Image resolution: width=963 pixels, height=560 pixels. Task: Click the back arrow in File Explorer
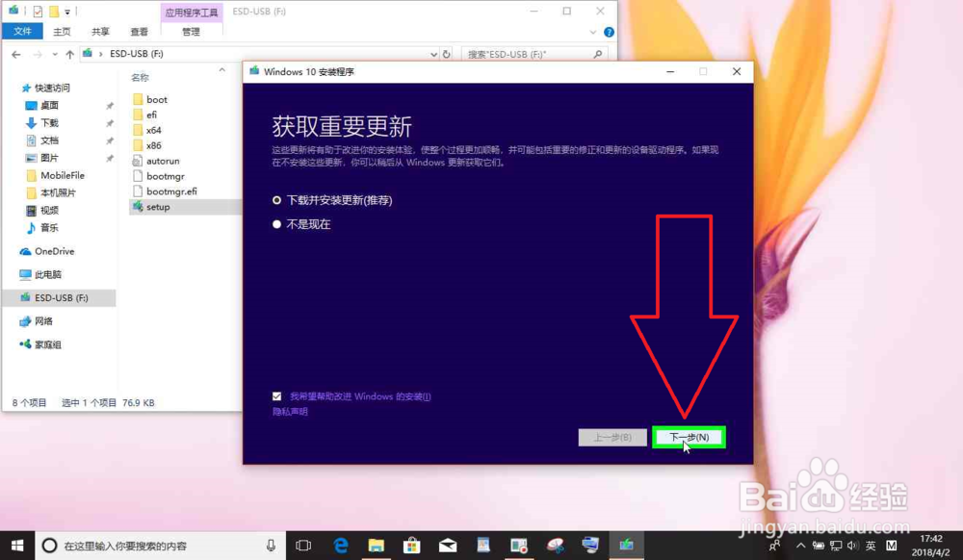15,54
